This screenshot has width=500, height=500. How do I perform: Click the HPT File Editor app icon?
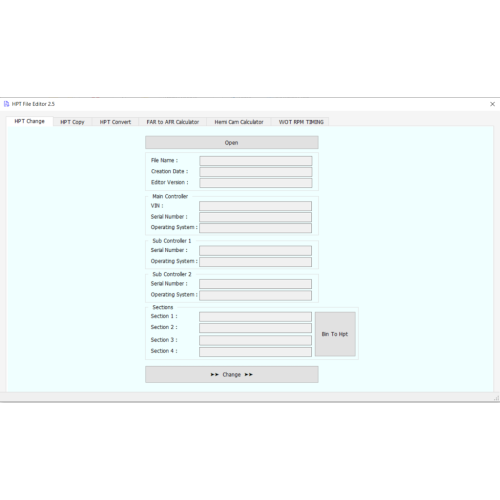coord(6,104)
